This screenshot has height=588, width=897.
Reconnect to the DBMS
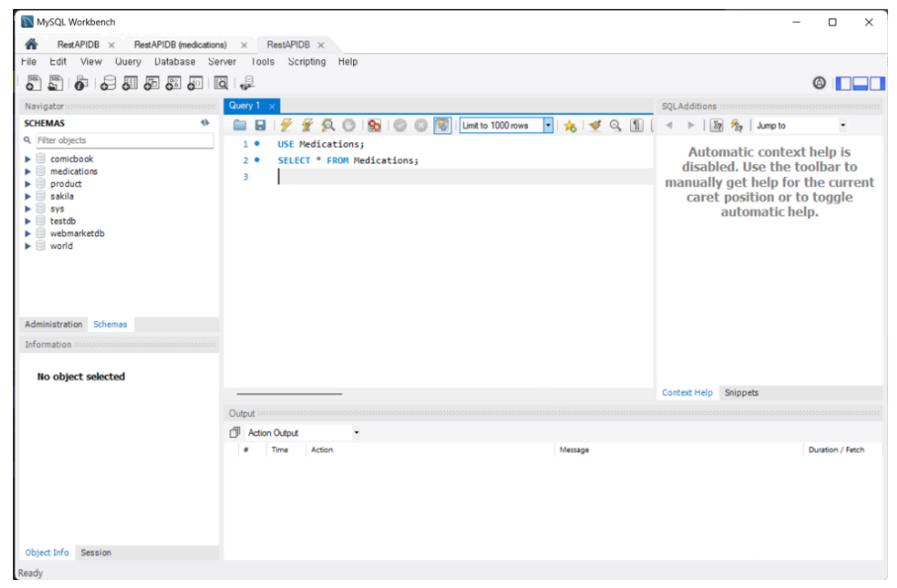[x=247, y=83]
